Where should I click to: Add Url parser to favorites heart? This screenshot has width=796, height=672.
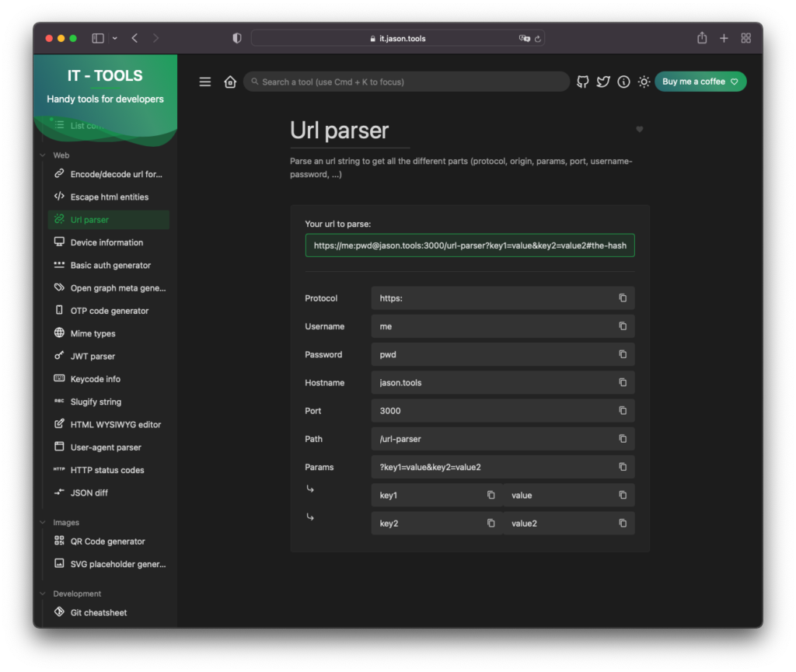point(640,129)
